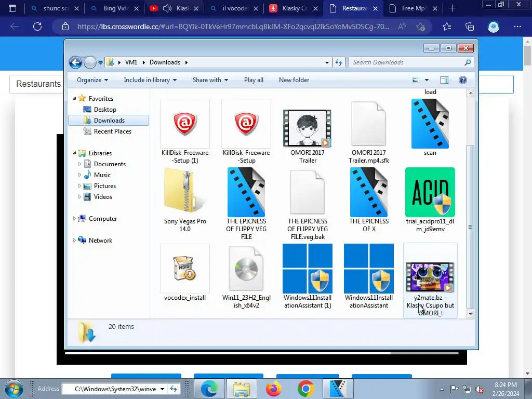Expand the Documents library
The image size is (532, 399).
[x=79, y=164]
